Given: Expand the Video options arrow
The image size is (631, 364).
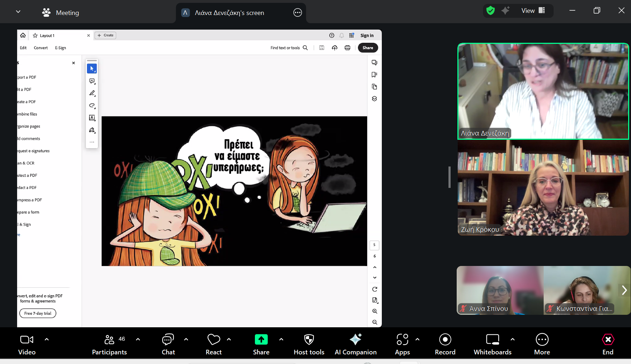Looking at the screenshot, I should point(47,339).
